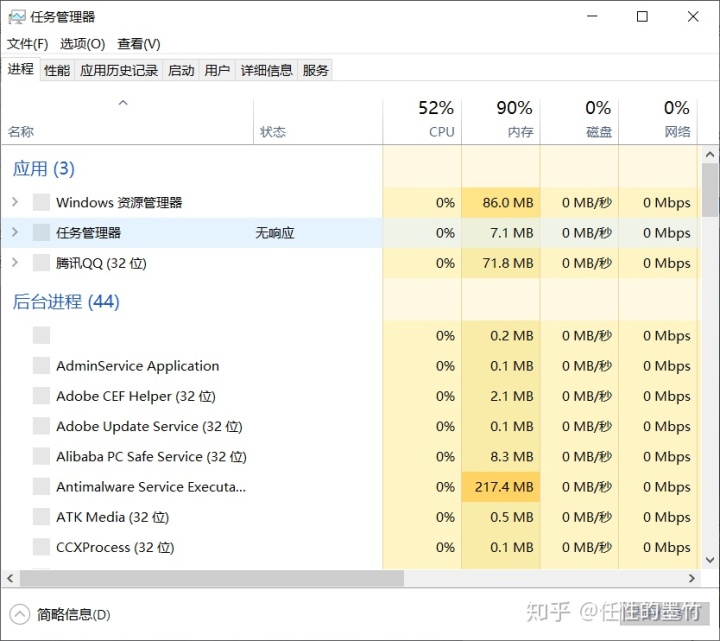Click the icon beside Adobe CEF Helper
This screenshot has height=641, width=720.
pyautogui.click(x=41, y=396)
